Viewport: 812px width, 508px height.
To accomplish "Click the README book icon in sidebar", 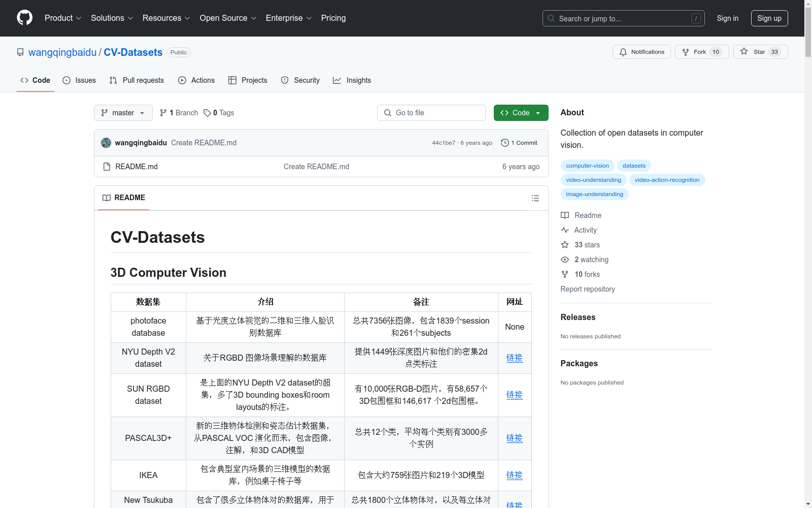I will pyautogui.click(x=565, y=215).
